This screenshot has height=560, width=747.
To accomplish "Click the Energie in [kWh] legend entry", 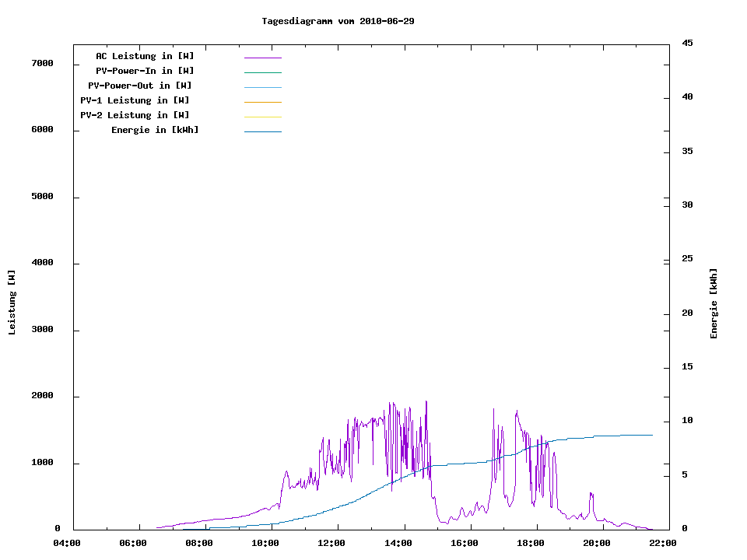I will pyautogui.click(x=155, y=130).
